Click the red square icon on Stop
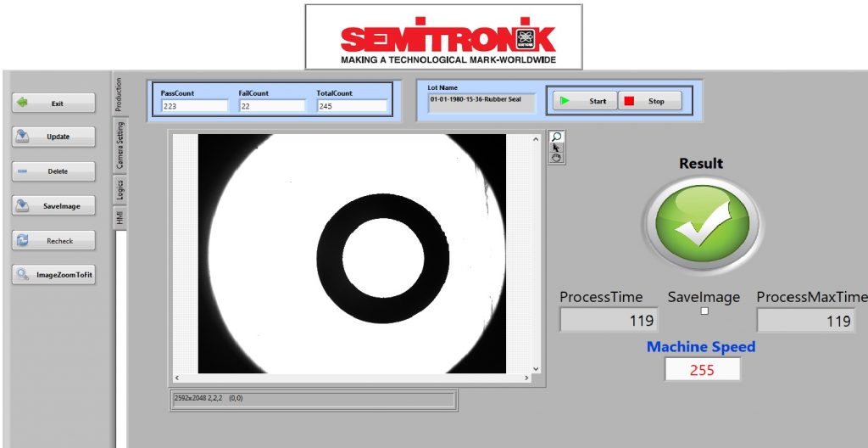Image resolution: width=868 pixels, height=448 pixels. [x=629, y=101]
